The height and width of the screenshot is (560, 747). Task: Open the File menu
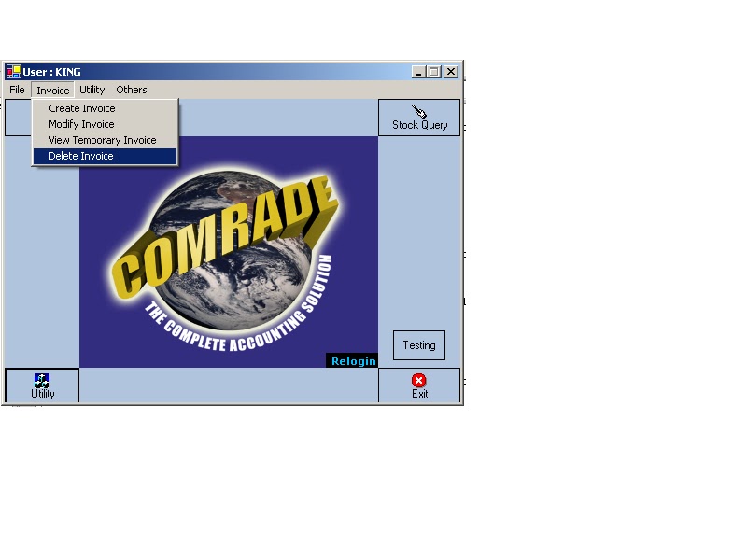pos(16,90)
